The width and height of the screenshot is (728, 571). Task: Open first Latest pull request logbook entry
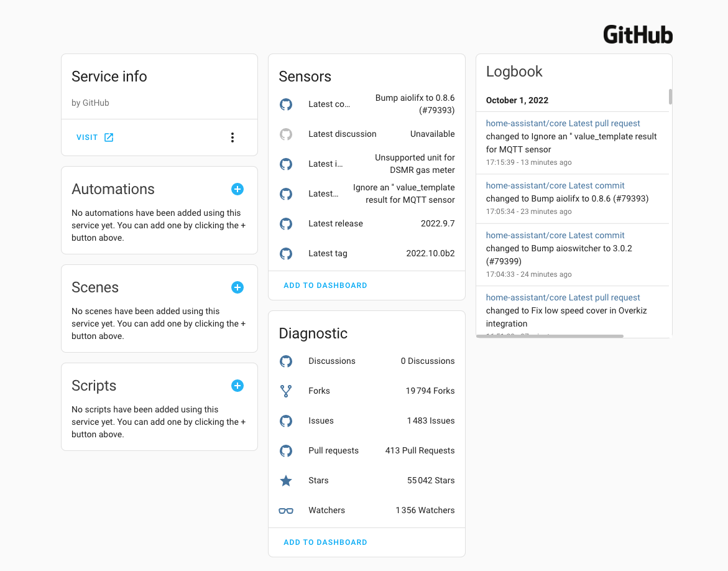(x=563, y=124)
